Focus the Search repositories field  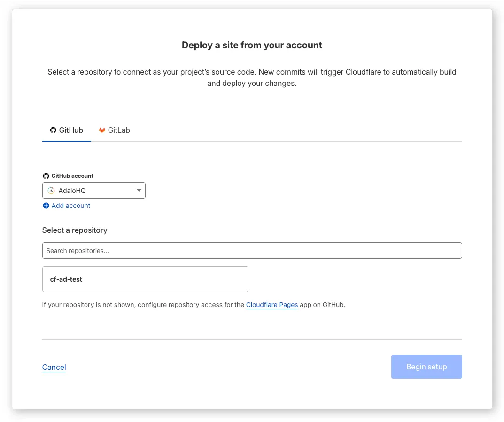tap(252, 251)
